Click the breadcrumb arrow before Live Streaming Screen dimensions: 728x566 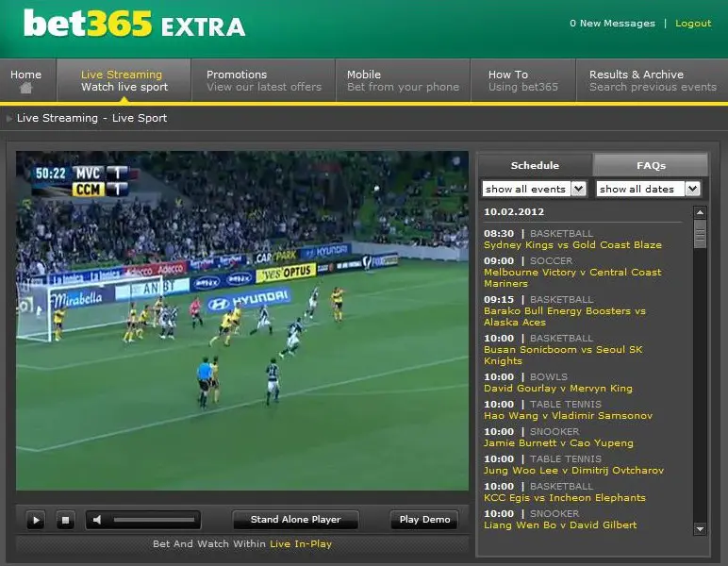8,119
